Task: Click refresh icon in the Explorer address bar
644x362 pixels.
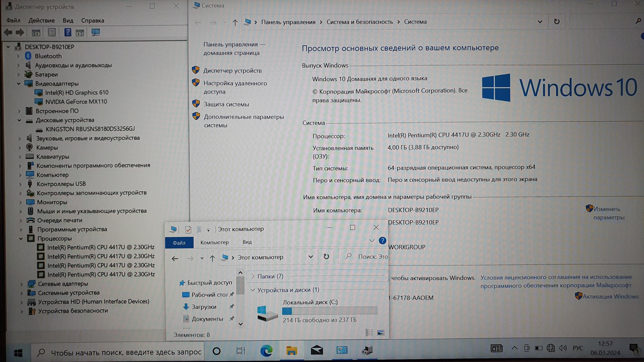Action: [x=326, y=256]
